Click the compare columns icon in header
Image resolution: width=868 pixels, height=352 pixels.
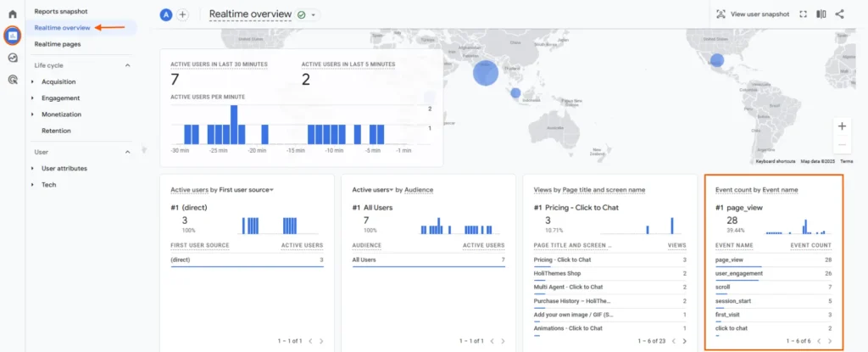pos(821,14)
